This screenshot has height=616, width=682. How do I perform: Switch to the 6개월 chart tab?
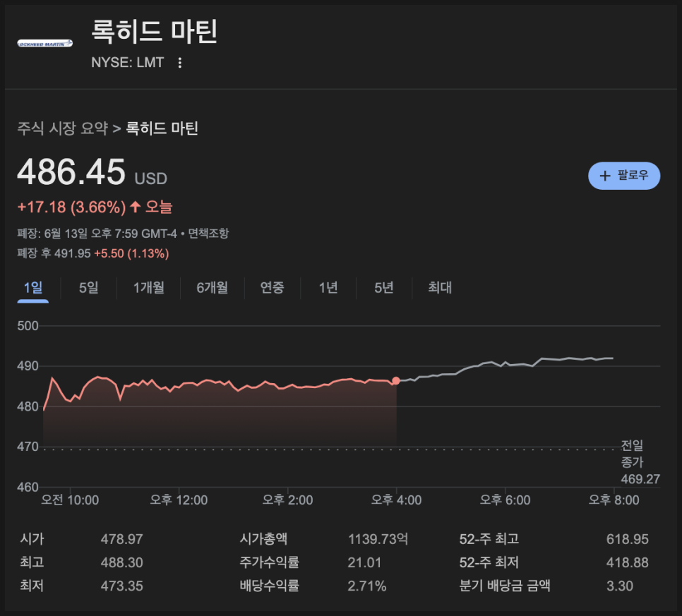(213, 287)
